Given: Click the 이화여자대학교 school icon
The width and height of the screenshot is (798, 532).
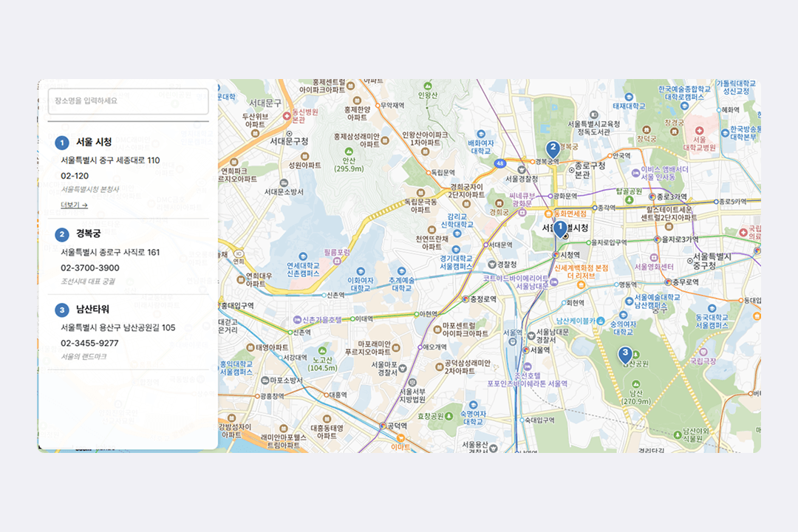Looking at the screenshot, I should point(359,270).
